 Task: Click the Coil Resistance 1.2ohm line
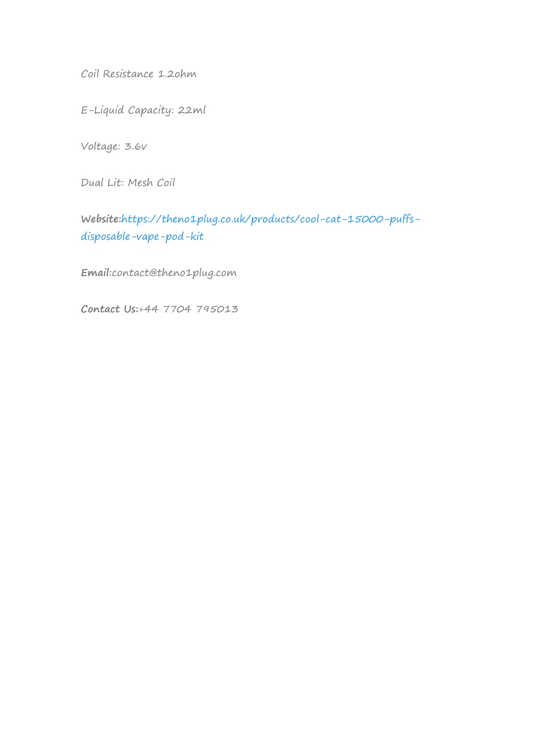point(138,74)
